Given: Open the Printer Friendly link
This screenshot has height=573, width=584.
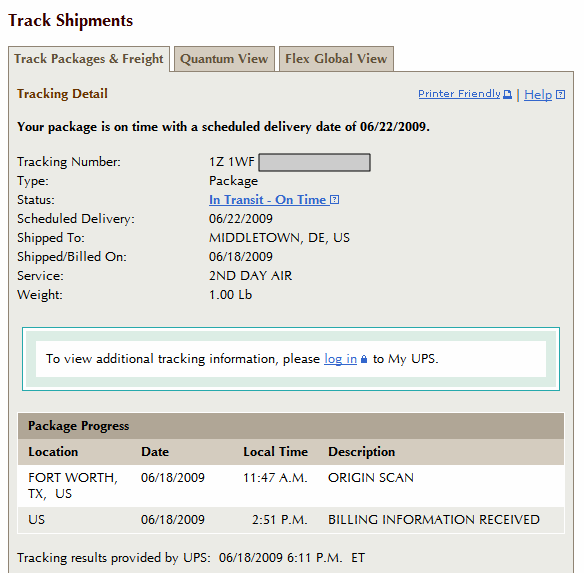Looking at the screenshot, I should 459,94.
